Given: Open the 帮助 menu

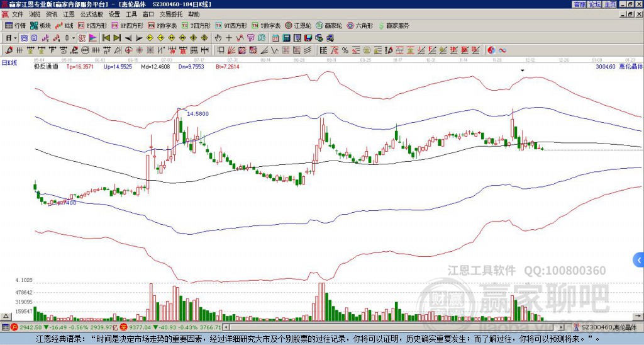Looking at the screenshot, I should [194, 14].
